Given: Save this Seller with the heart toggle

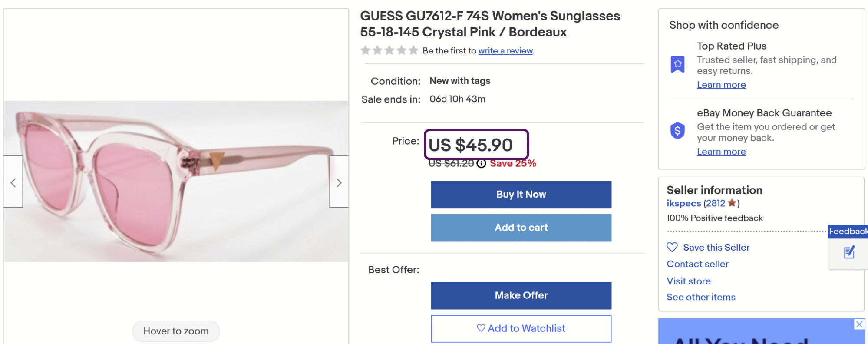Looking at the screenshot, I should coord(672,247).
